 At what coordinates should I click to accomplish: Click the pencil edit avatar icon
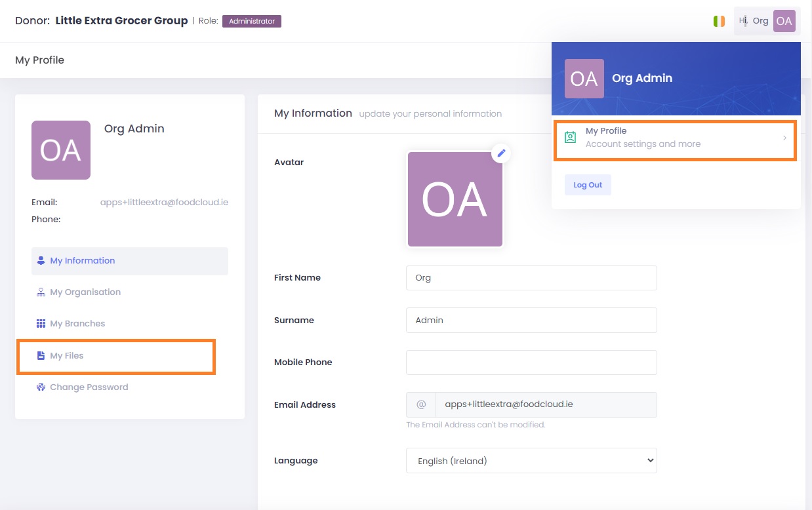point(501,153)
